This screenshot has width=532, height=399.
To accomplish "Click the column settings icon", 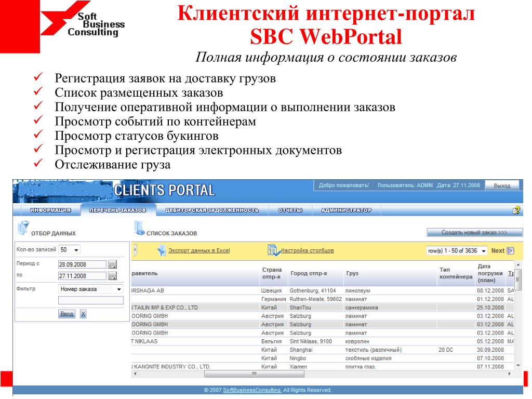I will click(x=273, y=250).
